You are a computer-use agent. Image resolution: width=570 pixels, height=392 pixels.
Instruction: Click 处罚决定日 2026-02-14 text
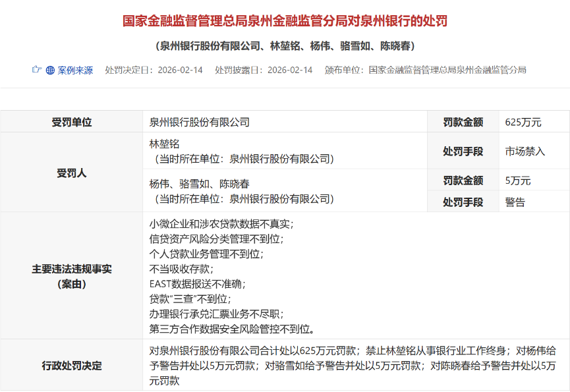coord(154,70)
